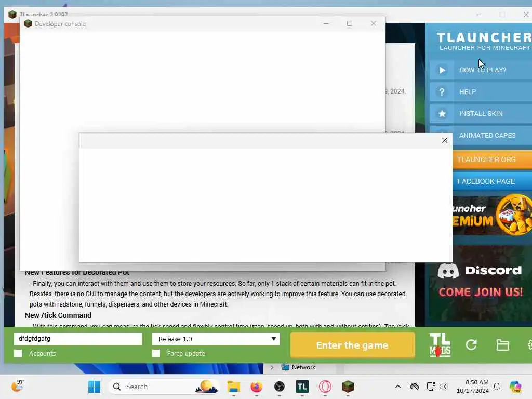
Task: Click the refresh arrow icon
Action: [471, 345]
